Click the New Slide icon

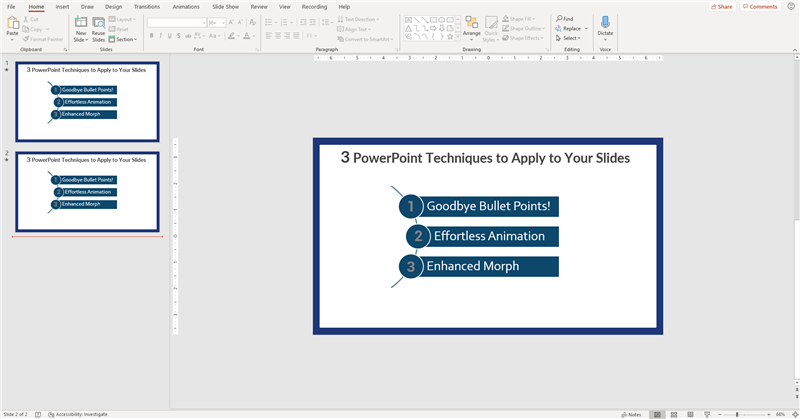coord(80,23)
